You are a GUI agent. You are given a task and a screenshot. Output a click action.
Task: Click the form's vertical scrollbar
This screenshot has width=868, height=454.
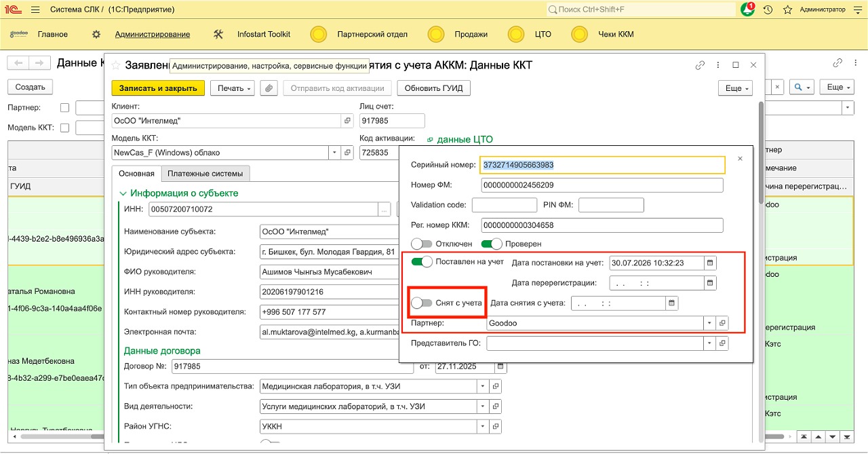pyautogui.click(x=760, y=153)
